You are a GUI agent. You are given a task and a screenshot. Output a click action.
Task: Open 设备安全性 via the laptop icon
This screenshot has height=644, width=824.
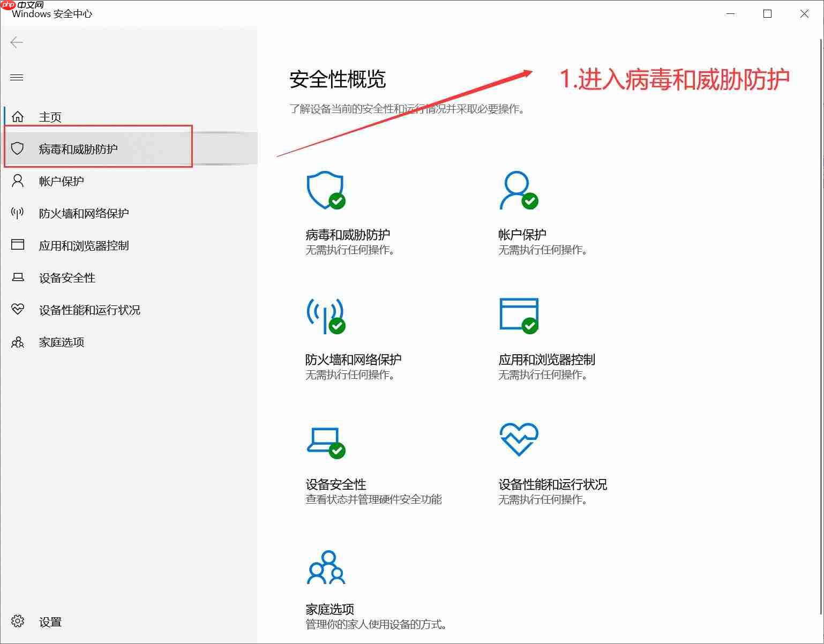(18, 277)
